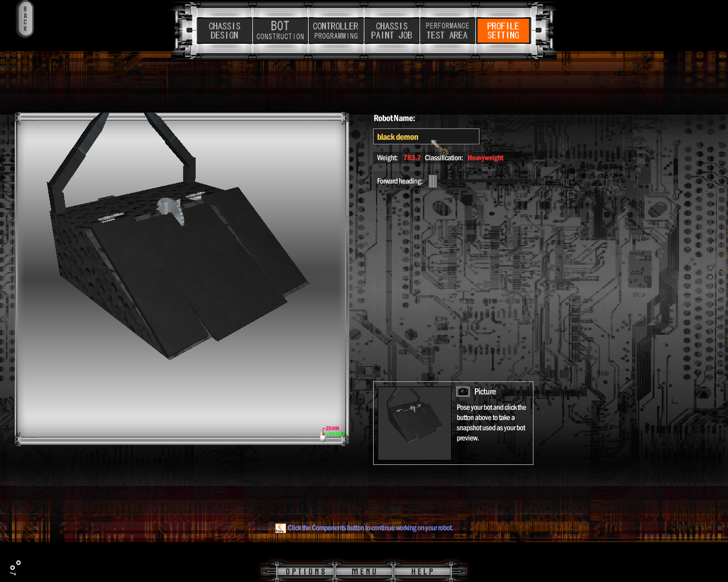Click the spinning saw blade on robot
The width and height of the screenshot is (728, 582).
[x=171, y=210]
